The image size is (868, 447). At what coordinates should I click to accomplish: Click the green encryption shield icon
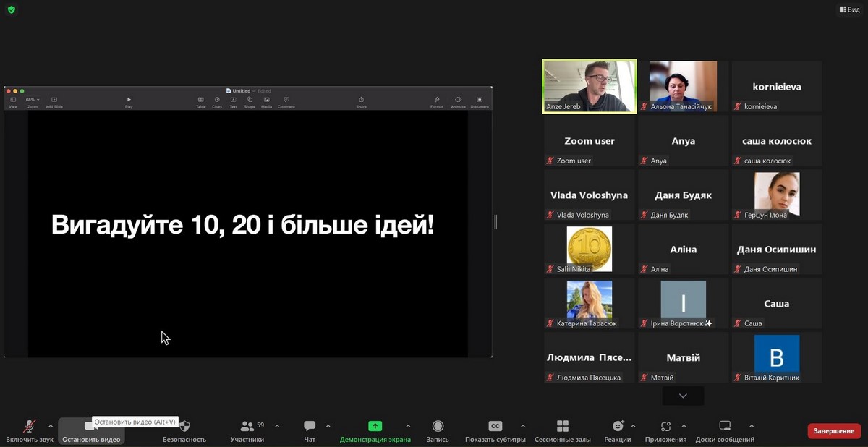pyautogui.click(x=11, y=9)
